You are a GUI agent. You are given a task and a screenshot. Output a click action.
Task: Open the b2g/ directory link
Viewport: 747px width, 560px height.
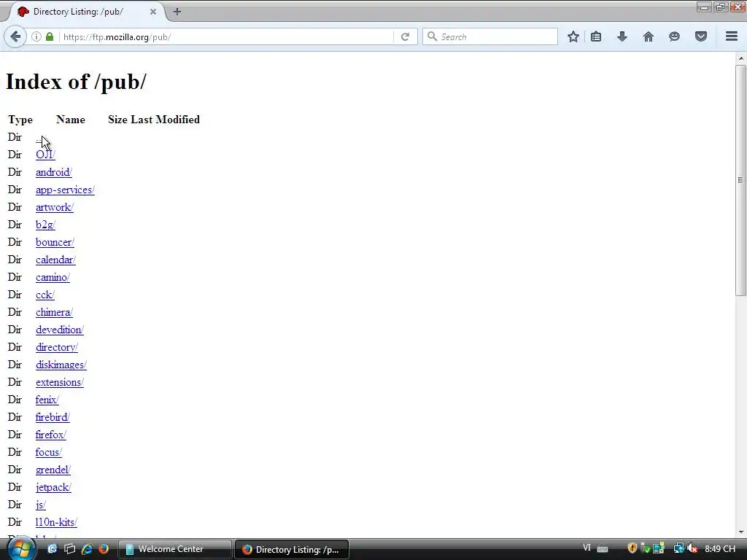(45, 225)
